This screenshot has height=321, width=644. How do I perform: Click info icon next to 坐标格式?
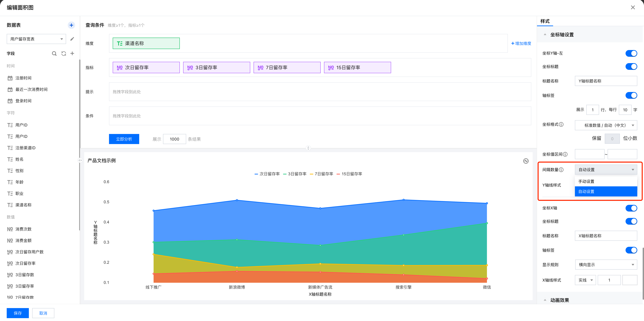pos(561,124)
